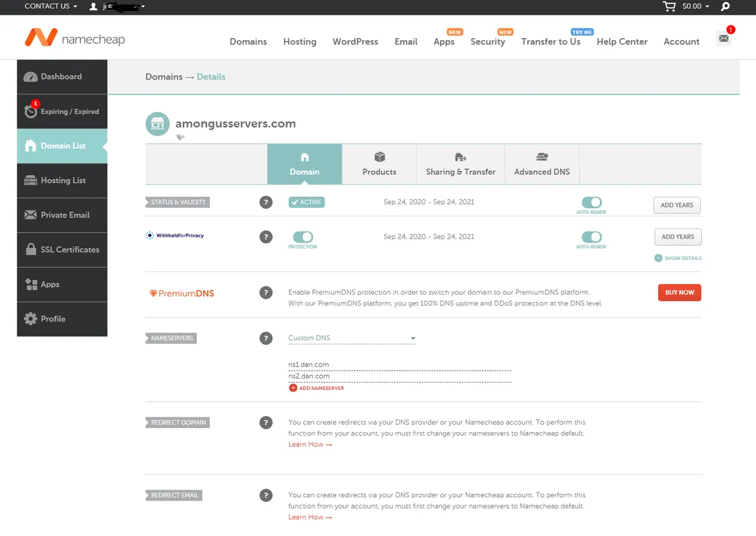Click the add tag icon below domain name
The width and height of the screenshot is (756, 536).
coord(180,137)
